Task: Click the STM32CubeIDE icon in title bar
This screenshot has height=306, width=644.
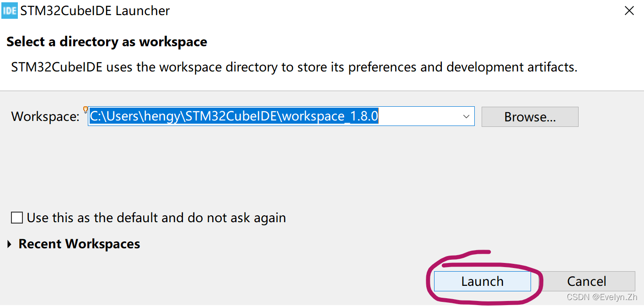Action: click(x=10, y=11)
